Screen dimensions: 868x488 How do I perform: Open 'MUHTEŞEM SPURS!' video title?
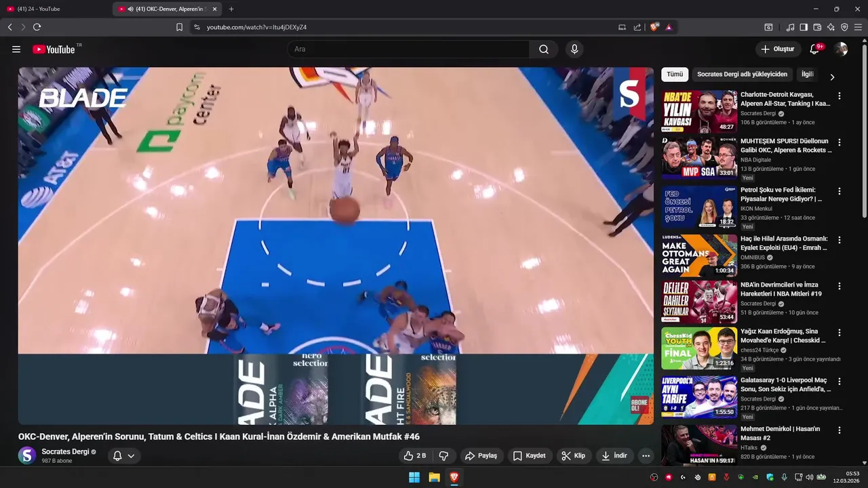coord(786,146)
